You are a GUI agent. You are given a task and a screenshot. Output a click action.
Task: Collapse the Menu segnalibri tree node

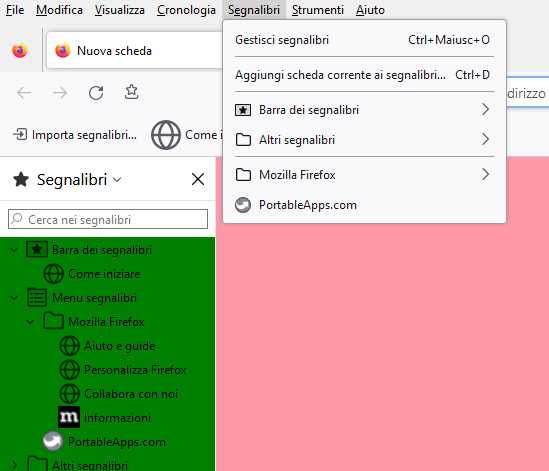click(14, 298)
